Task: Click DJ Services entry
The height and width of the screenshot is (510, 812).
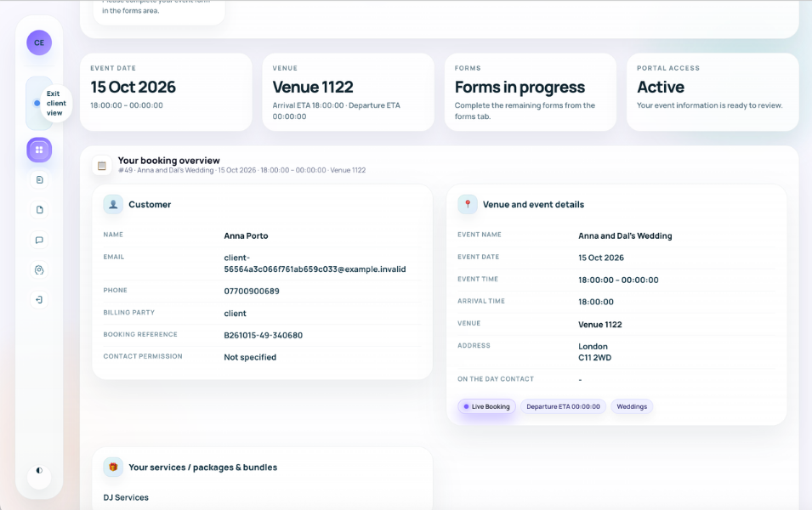Action: click(126, 497)
